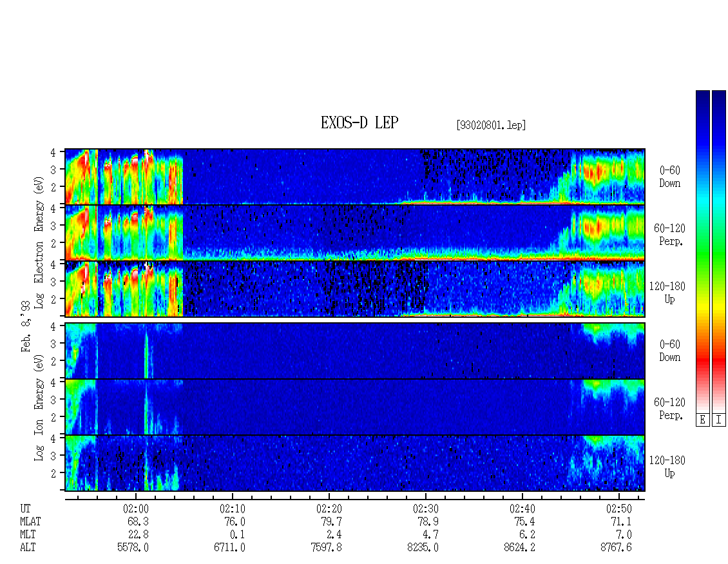This screenshot has height=564, width=728.
Task: Click the boxed I label under color bar
Action: coord(719,420)
